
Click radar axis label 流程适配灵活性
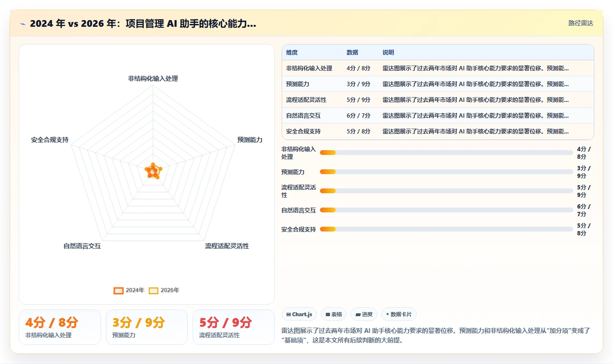[x=227, y=246]
